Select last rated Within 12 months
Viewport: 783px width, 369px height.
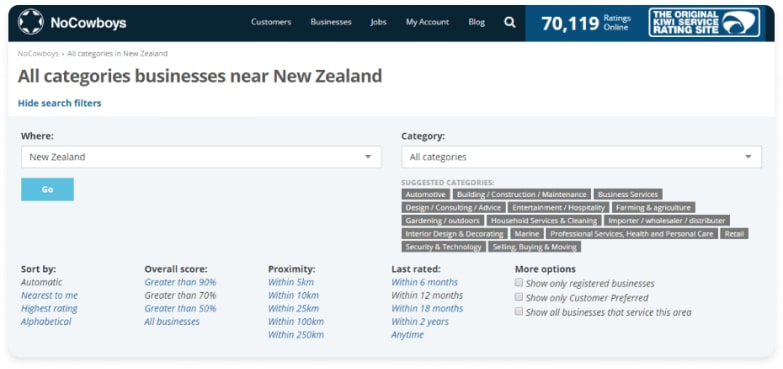click(x=427, y=296)
